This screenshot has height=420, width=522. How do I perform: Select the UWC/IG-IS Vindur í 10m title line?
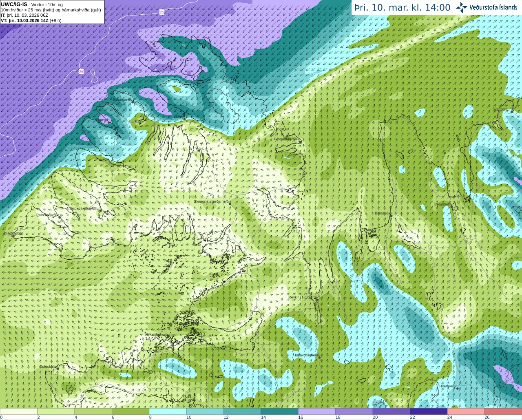point(32,4)
